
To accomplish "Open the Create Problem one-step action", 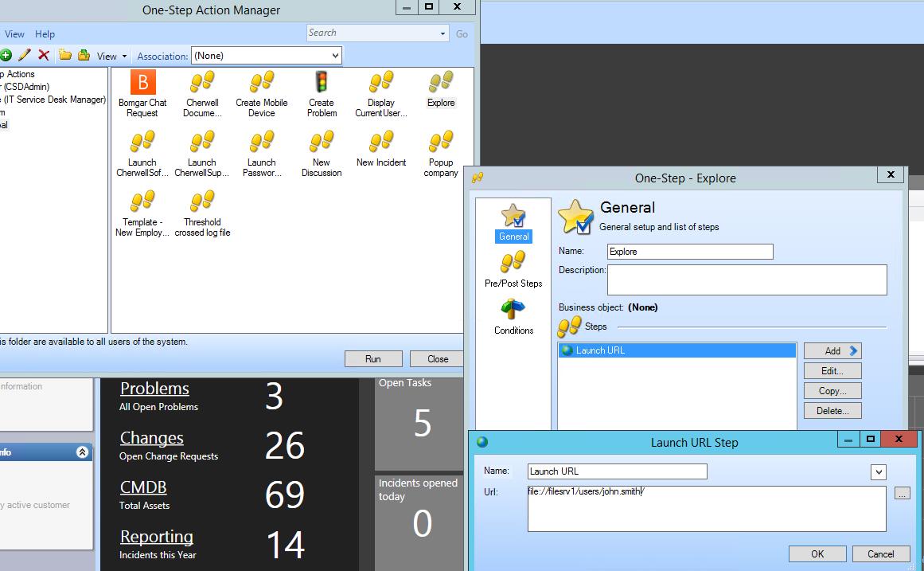I will (321, 84).
